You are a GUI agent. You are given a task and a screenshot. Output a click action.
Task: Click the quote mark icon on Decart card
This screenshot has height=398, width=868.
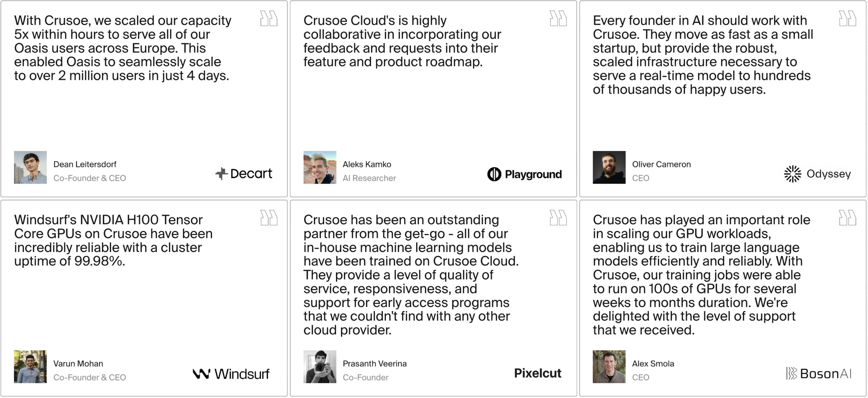(x=269, y=19)
